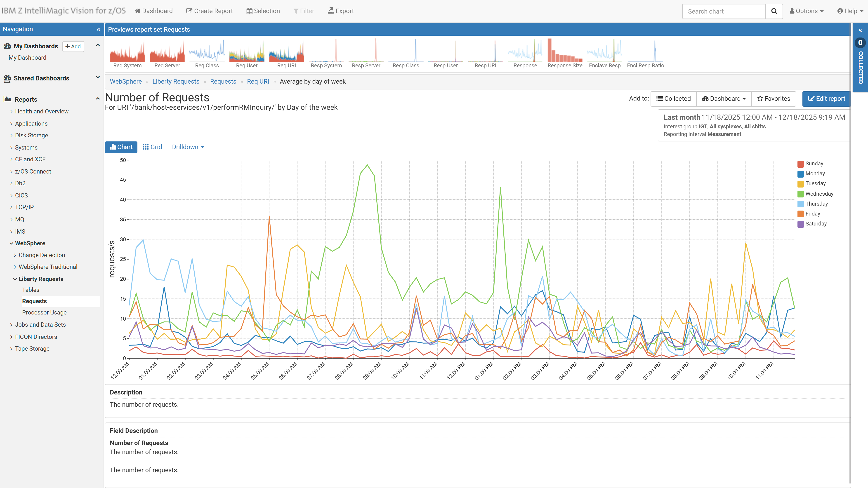Screen dimensions: 868x488
Task: Click the Reports area-chart icon
Action: coord(7,99)
